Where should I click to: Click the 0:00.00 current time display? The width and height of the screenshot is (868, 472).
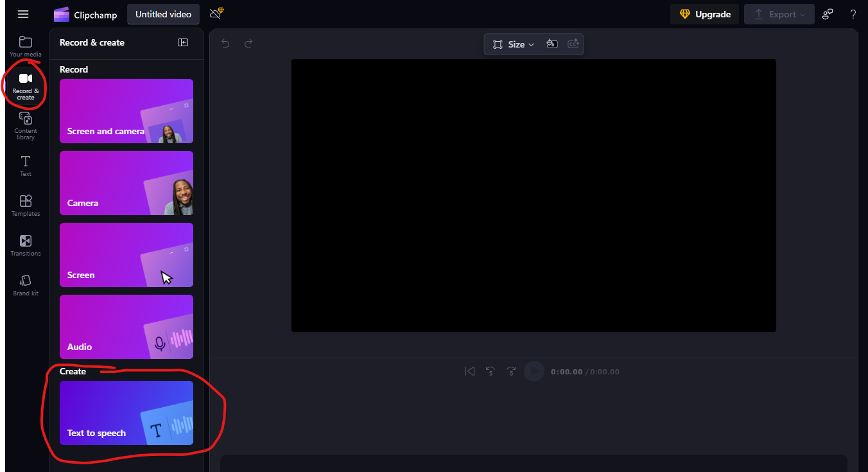coord(567,372)
